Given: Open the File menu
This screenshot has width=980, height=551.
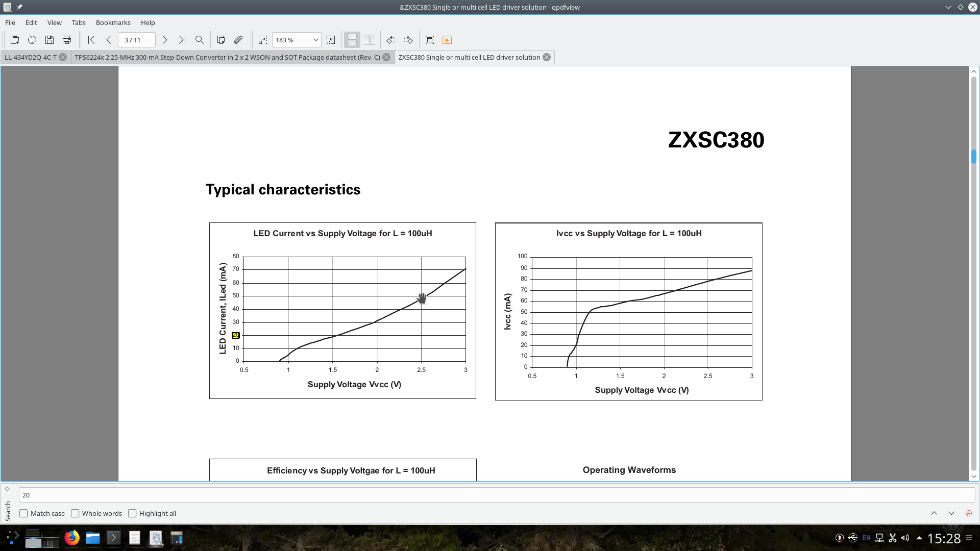Looking at the screenshot, I should pos(10,22).
